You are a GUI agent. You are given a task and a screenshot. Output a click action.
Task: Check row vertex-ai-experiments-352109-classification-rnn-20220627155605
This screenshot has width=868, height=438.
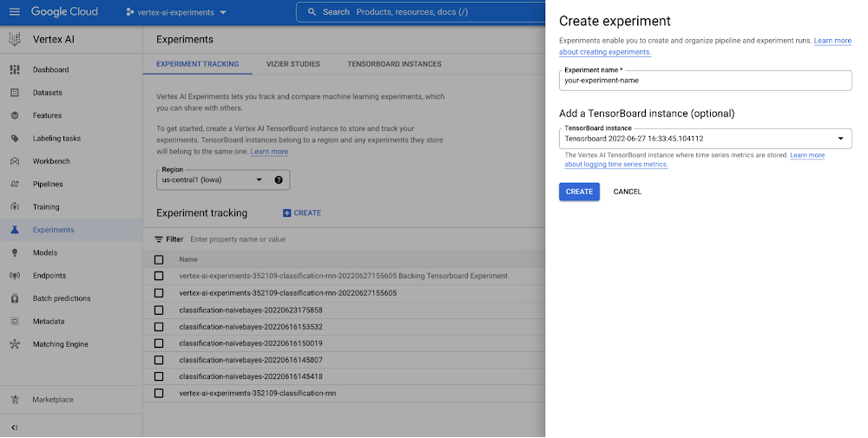(x=159, y=293)
